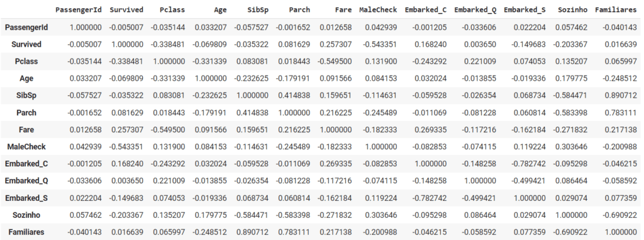
Task: Click 0.414838 in the Parch row
Action: pos(252,113)
